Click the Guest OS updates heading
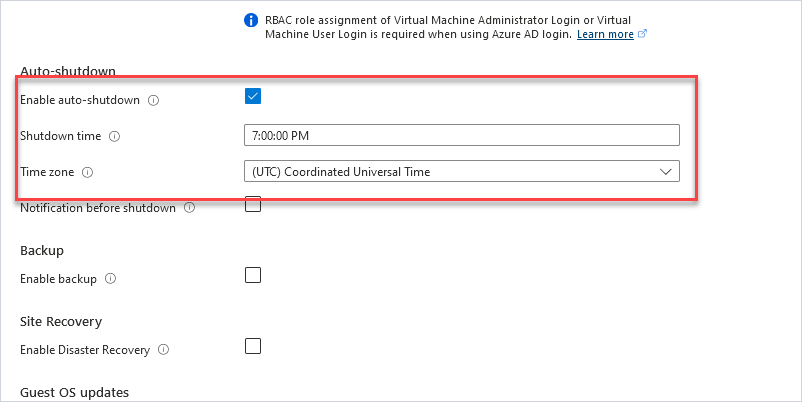802x402 pixels. (x=74, y=392)
